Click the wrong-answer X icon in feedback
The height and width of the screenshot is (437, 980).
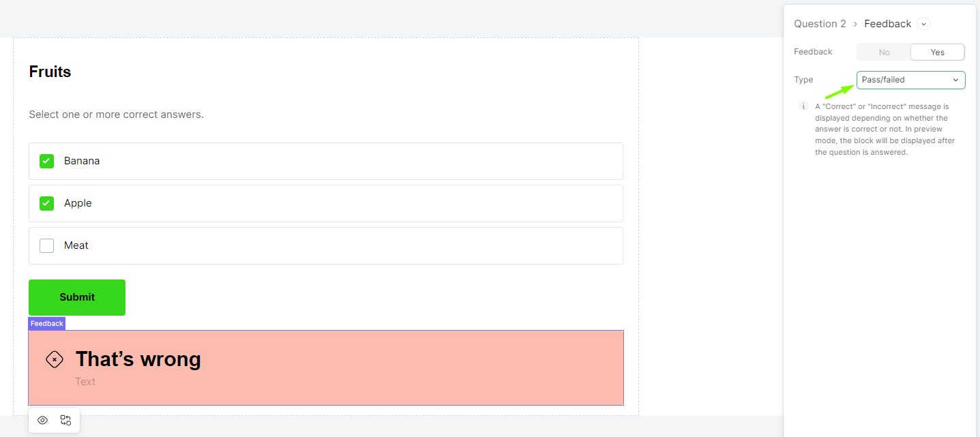(55, 359)
